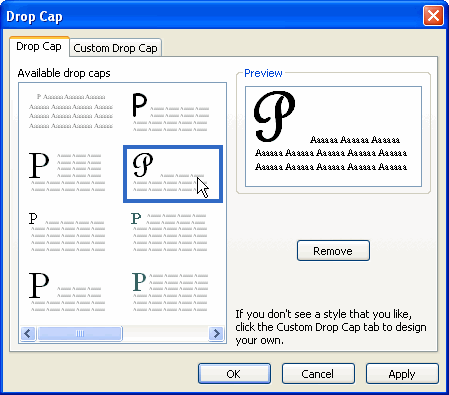Click the script P preview image
This screenshot has width=449, height=395.
pyautogui.click(x=333, y=136)
